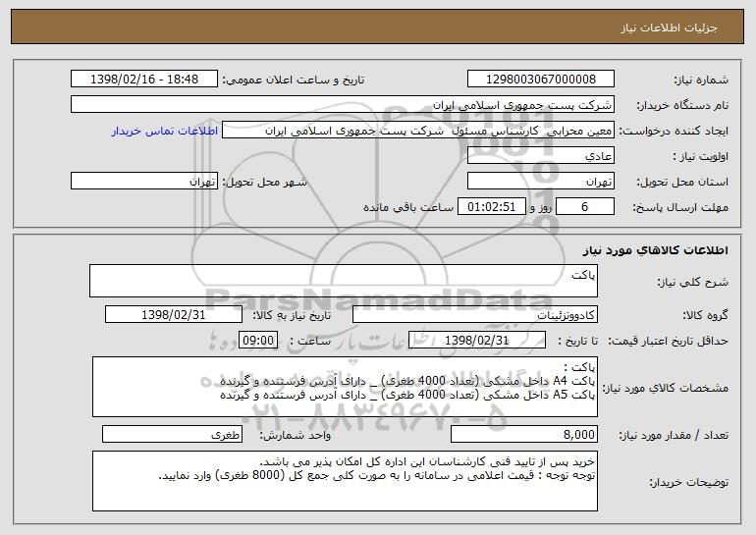This screenshot has height=535, width=756.
Task: Click the label تعداد / مقدار مورد نیاز
Action: (x=674, y=435)
